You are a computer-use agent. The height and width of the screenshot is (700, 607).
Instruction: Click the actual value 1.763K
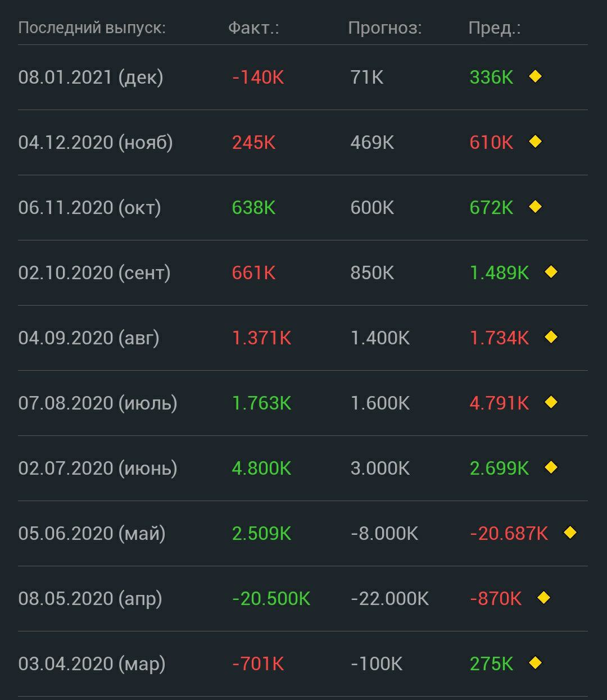coord(262,403)
